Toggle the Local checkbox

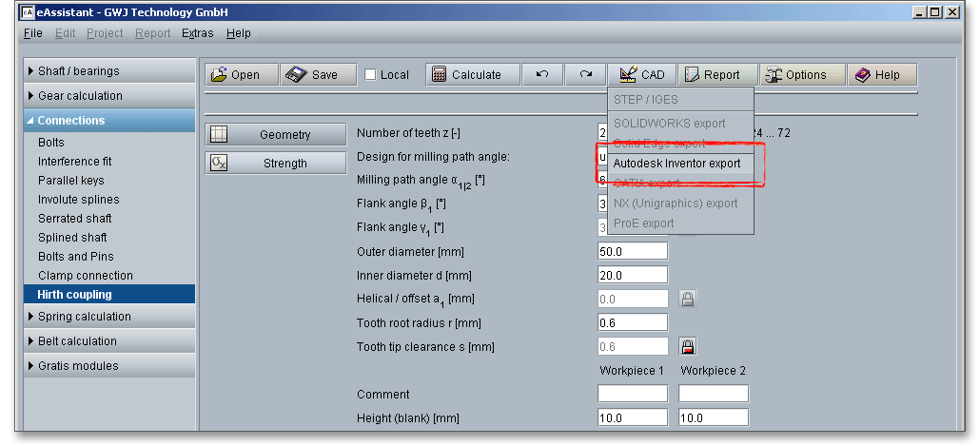371,75
